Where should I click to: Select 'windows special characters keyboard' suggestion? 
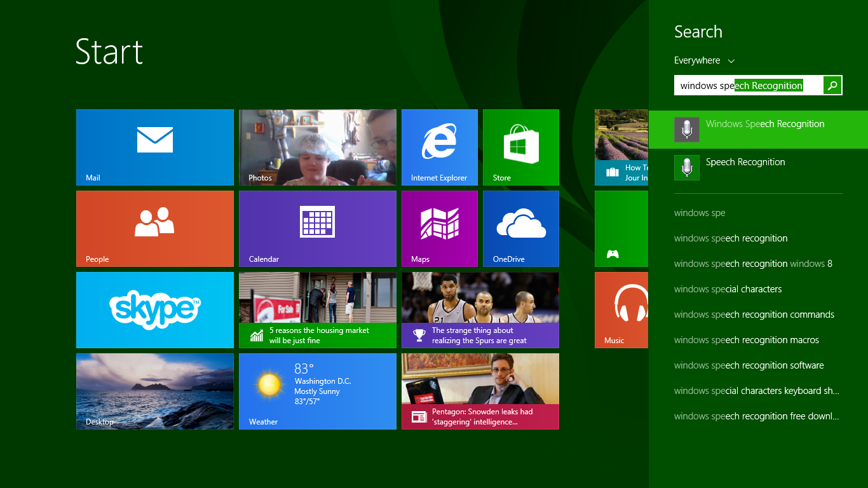coord(758,391)
